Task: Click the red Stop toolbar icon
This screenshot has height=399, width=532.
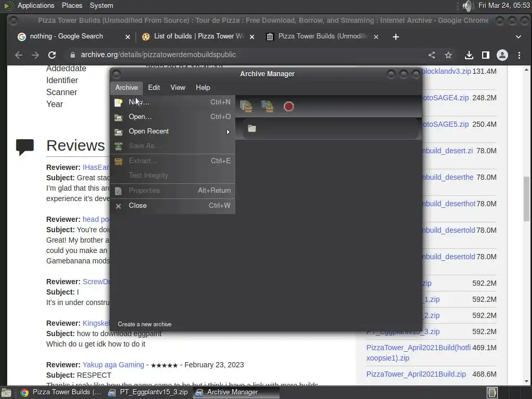Action: click(x=289, y=107)
